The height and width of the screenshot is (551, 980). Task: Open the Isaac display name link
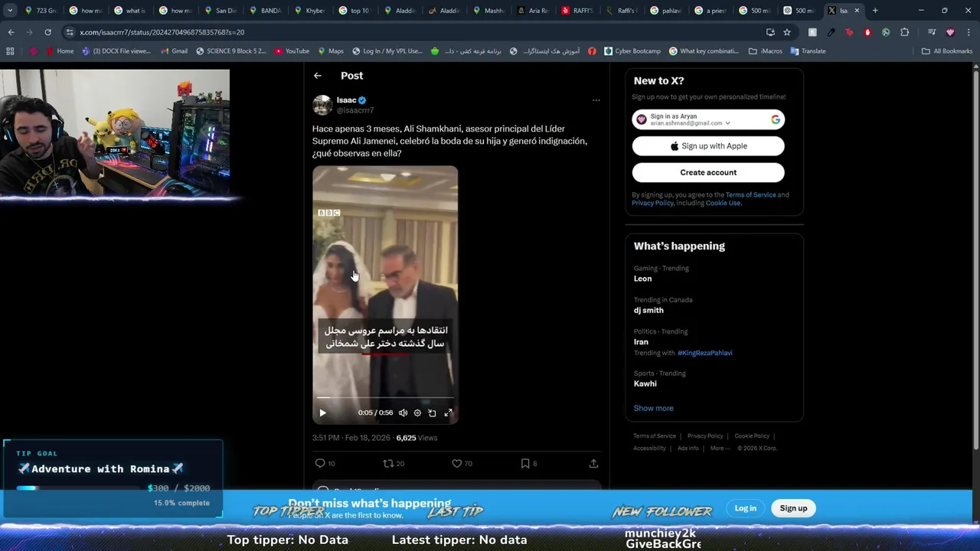click(x=346, y=100)
